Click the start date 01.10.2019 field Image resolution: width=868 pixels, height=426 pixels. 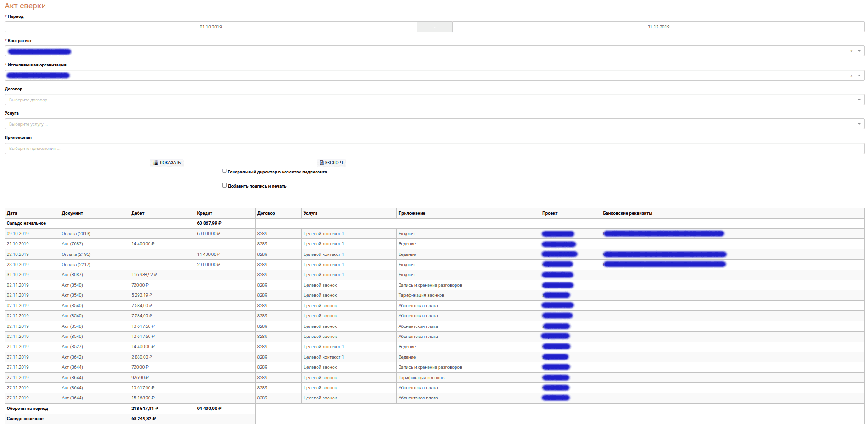[x=211, y=27]
